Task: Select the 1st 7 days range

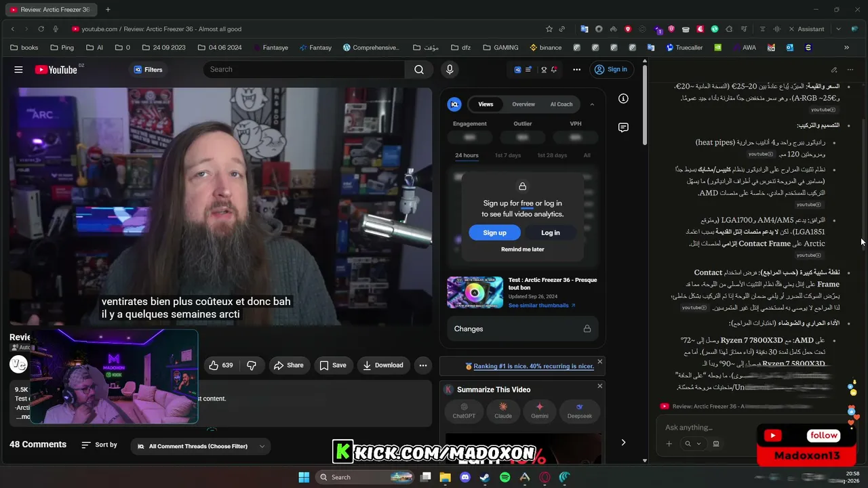Action: [x=508, y=155]
